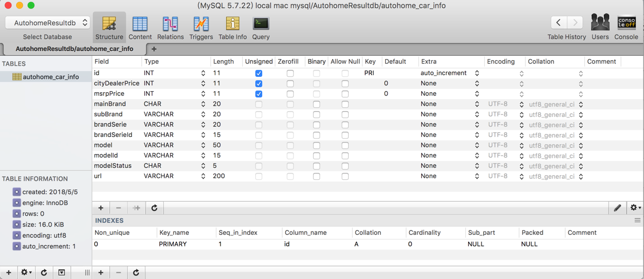Image resolution: width=644 pixels, height=279 pixels.
Task: Enable Allow Null for url field
Action: coord(345,176)
